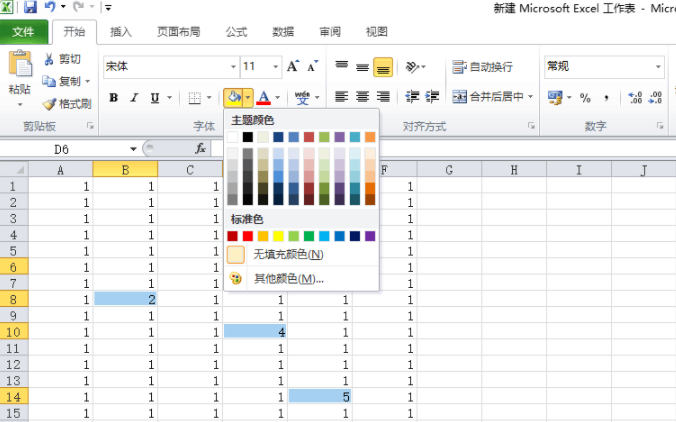Toggle italic formatting
Image resolution: width=676 pixels, height=422 pixels.
[x=134, y=98]
